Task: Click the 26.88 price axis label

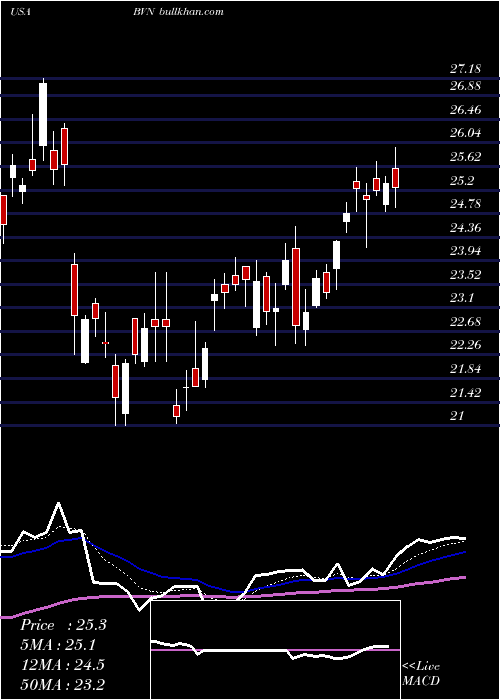Action: [x=465, y=85]
